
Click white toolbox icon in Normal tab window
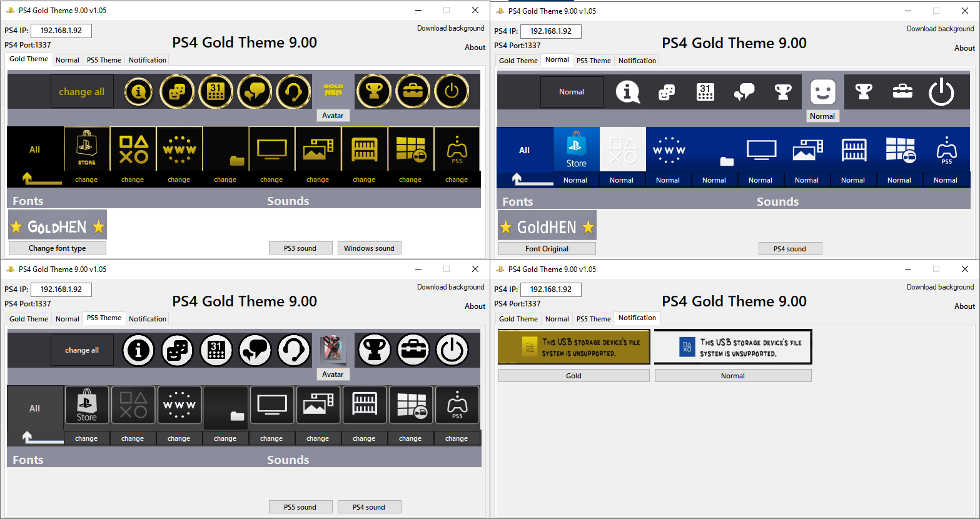pyautogui.click(x=902, y=92)
